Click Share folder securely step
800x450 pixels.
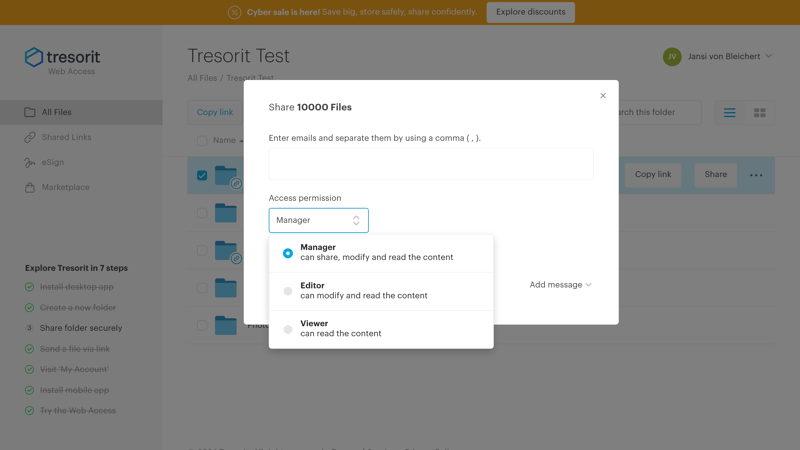(81, 328)
